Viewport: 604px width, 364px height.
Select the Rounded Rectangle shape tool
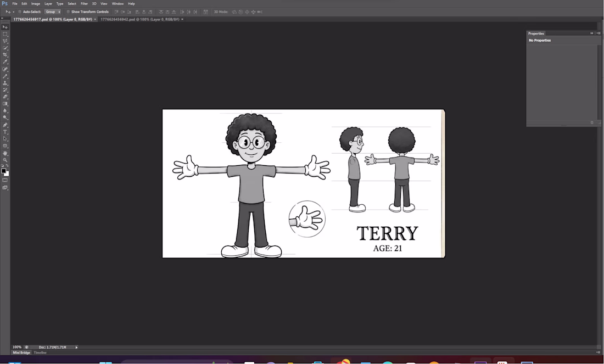click(5, 145)
